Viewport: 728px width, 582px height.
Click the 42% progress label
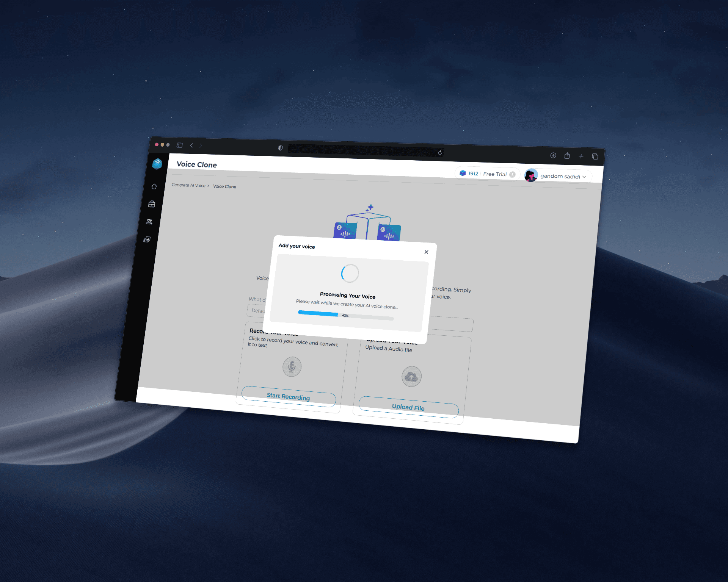point(345,315)
